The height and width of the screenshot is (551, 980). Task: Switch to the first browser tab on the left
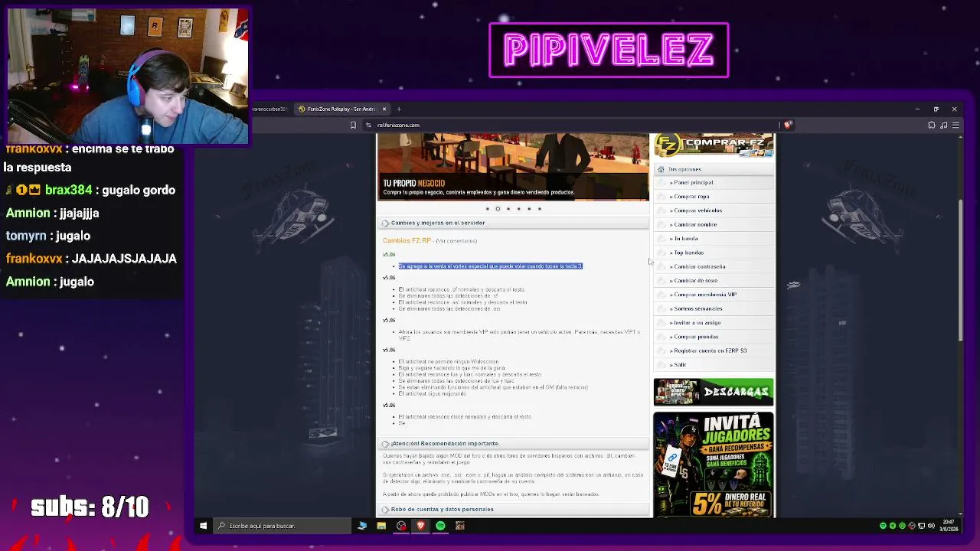point(271,109)
